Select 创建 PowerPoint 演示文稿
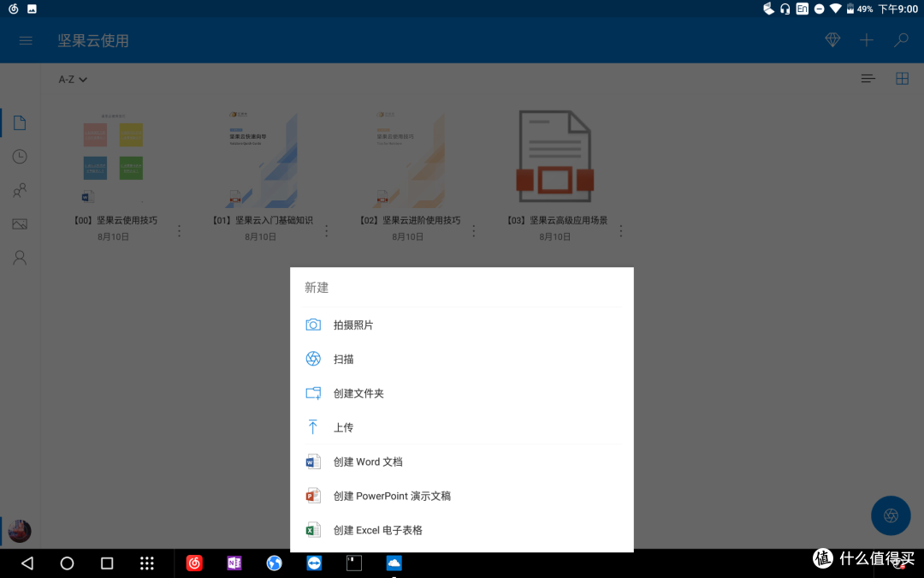Image resolution: width=924 pixels, height=578 pixels. (x=461, y=496)
